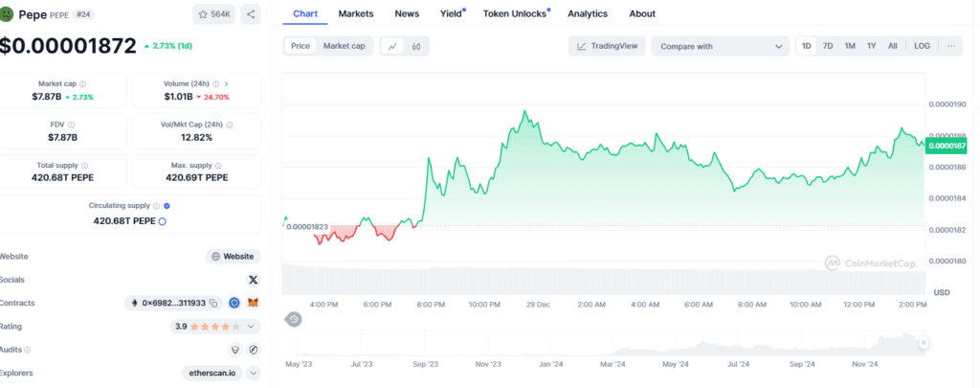
Task: Set chart range to 7D
Action: click(828, 46)
